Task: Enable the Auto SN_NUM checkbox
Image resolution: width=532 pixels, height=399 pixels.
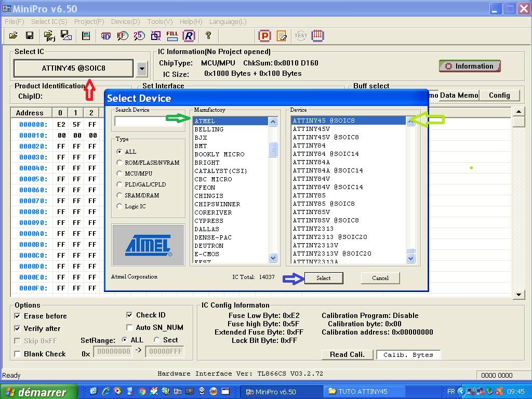Action: pos(129,327)
